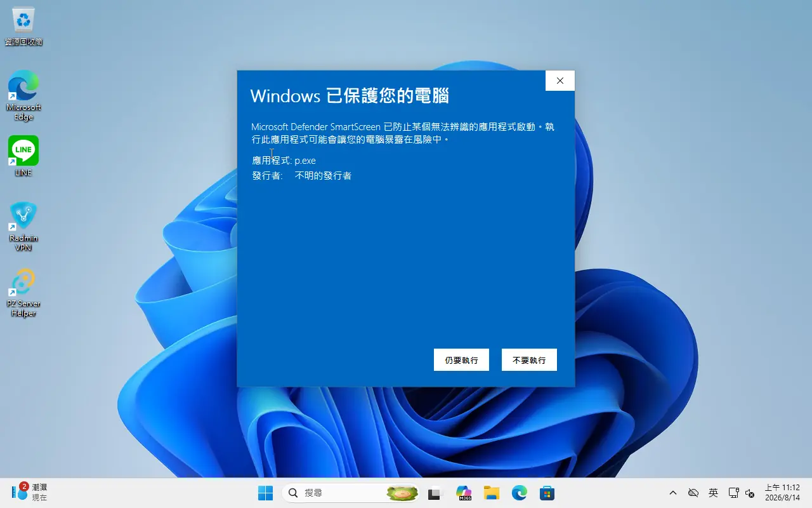812x508 pixels.
Task: Open the clock showing 上午 11:12
Action: click(x=782, y=493)
